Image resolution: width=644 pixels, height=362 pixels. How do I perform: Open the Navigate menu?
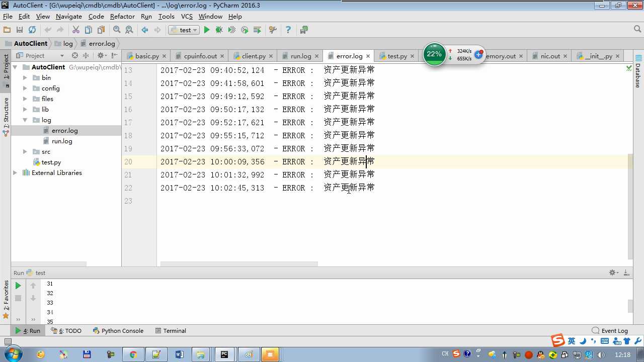(x=68, y=17)
